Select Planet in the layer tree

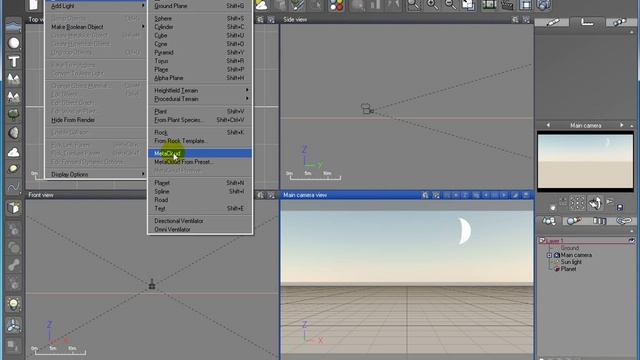[x=569, y=269]
